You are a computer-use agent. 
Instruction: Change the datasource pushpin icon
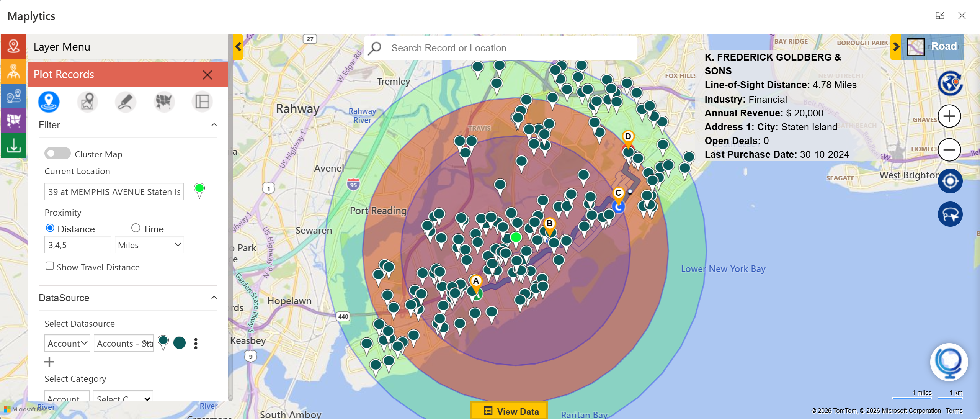point(163,342)
